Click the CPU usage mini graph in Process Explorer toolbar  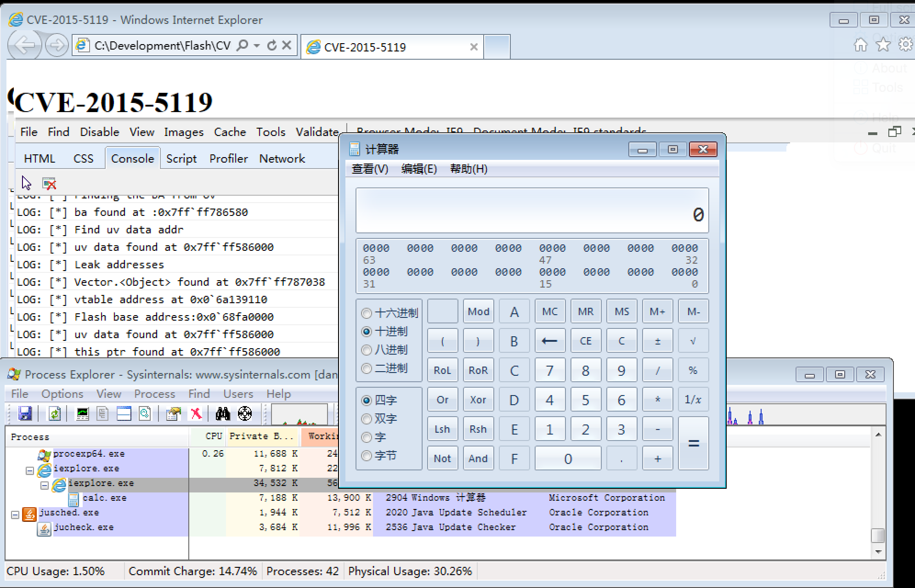coord(299,414)
